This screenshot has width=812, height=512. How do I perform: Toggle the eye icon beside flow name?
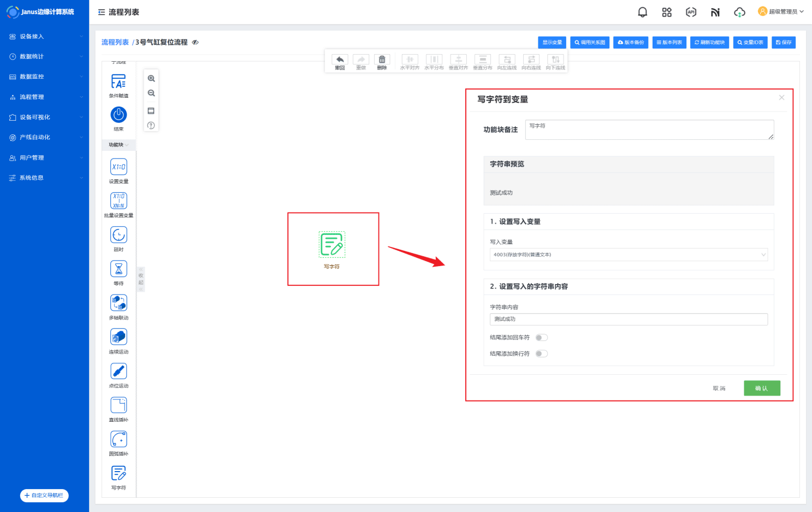[x=195, y=43]
